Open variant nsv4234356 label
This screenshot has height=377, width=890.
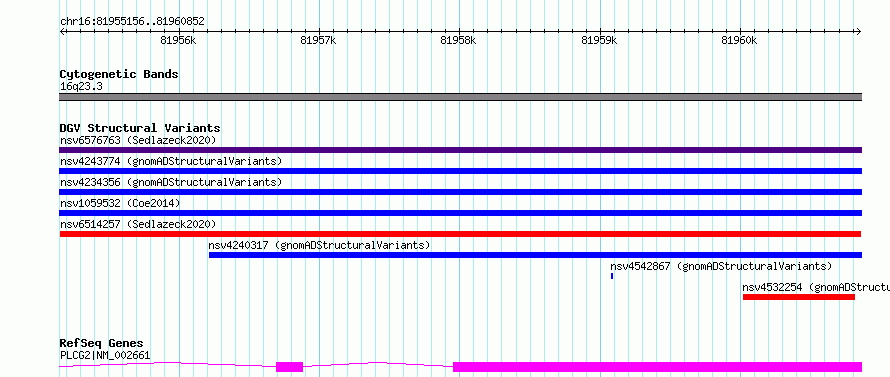coord(171,182)
